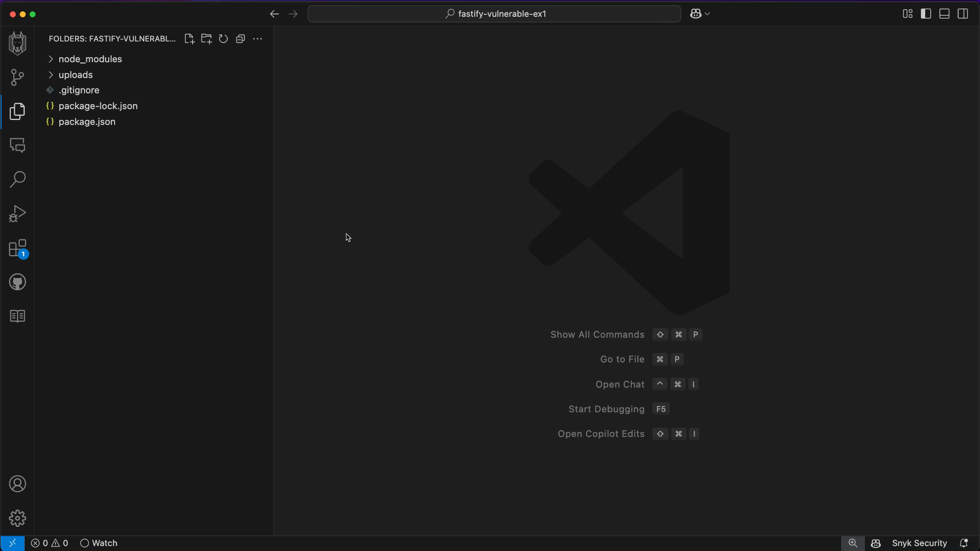Go back in navigation history
The image size is (980, 551).
point(275,14)
